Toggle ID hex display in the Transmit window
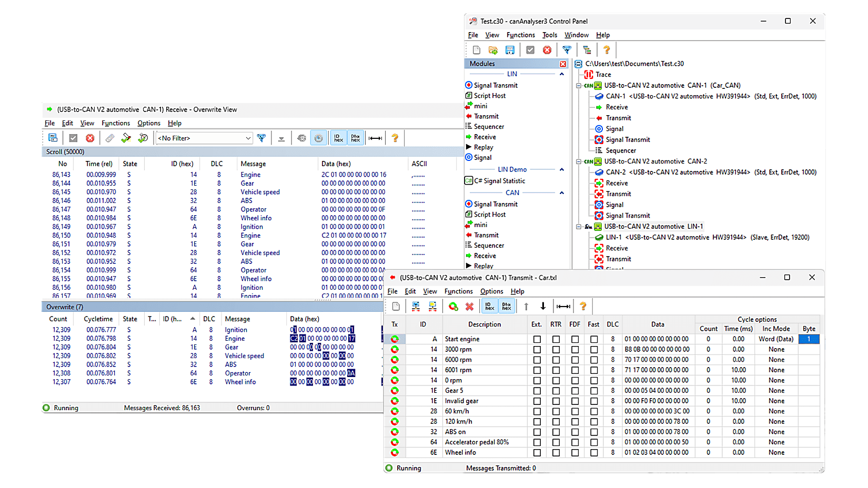The width and height of the screenshot is (868, 488). [x=489, y=306]
